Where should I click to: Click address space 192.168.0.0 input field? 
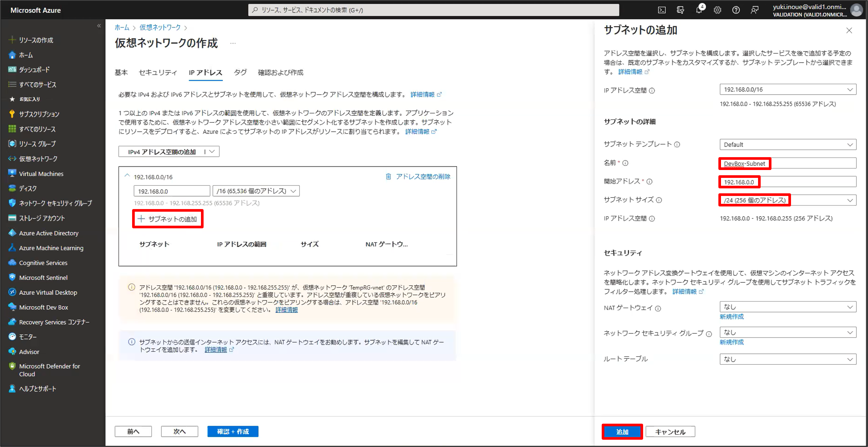click(172, 191)
